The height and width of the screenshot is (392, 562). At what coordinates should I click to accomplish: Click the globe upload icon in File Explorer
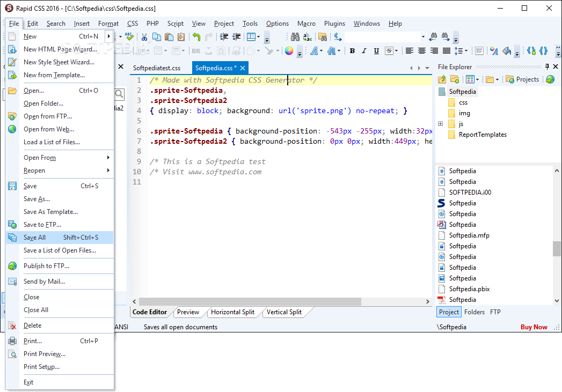pos(550,79)
